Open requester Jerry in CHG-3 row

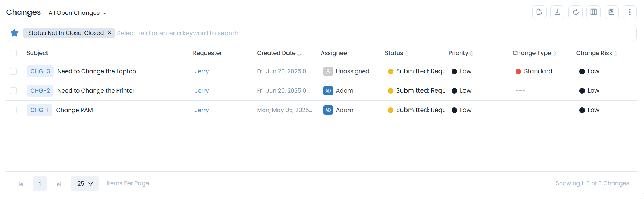coord(202,71)
